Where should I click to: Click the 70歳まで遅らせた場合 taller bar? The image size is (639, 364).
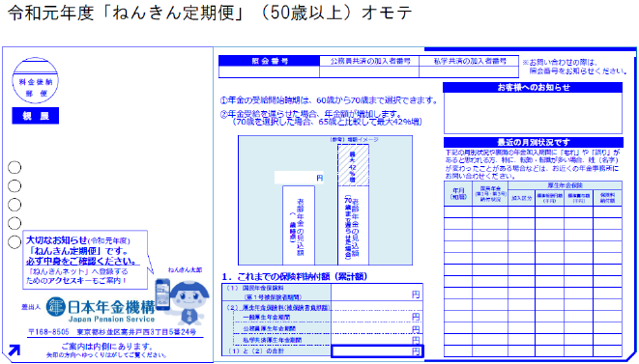(x=353, y=226)
